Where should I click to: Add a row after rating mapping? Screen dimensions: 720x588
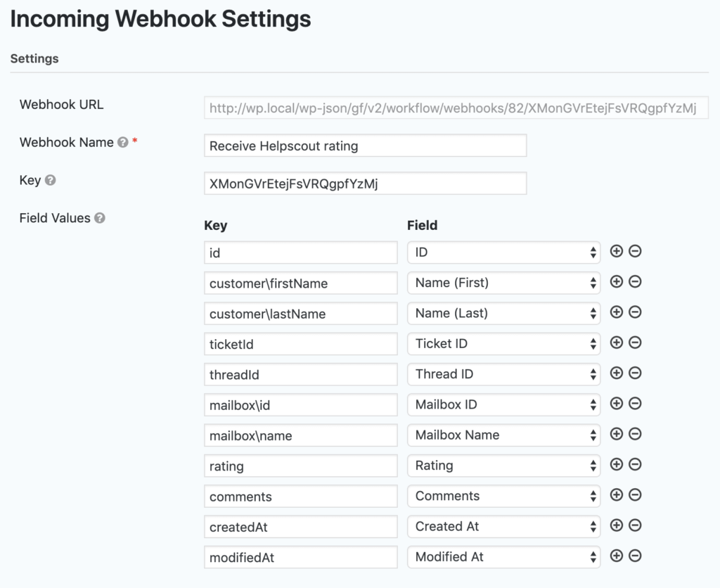click(x=616, y=464)
